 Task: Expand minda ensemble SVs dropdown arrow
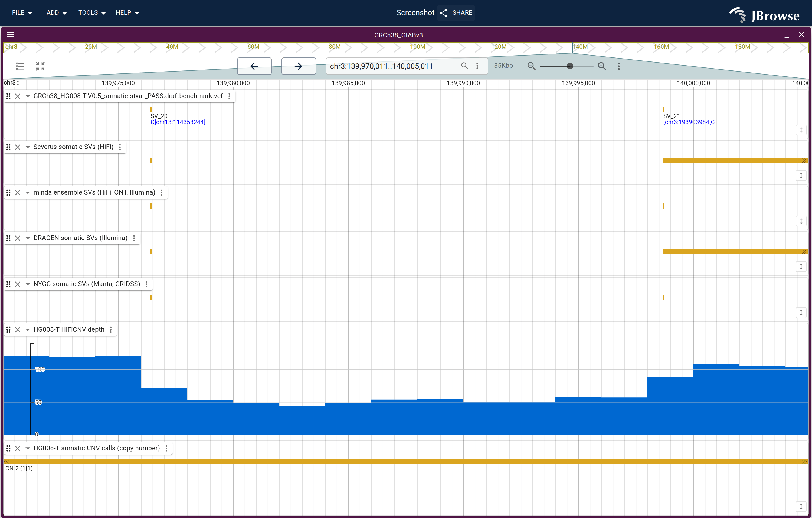(x=28, y=193)
